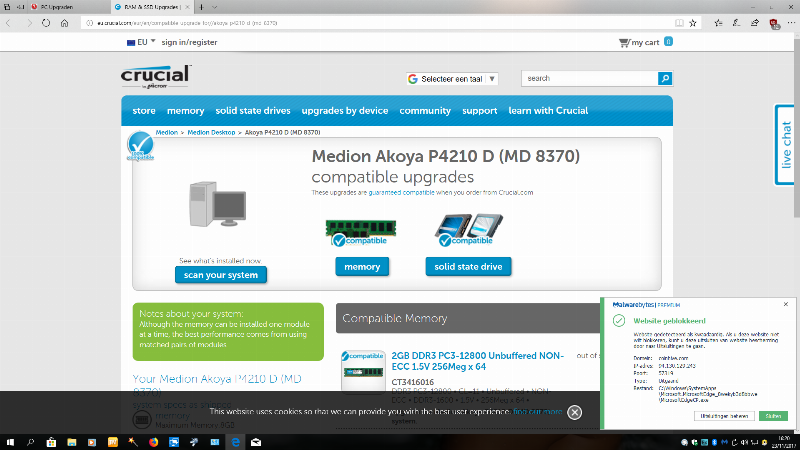Image resolution: width=800 pixels, height=450 pixels.
Task: Click into the Crucial search field
Action: (x=590, y=79)
